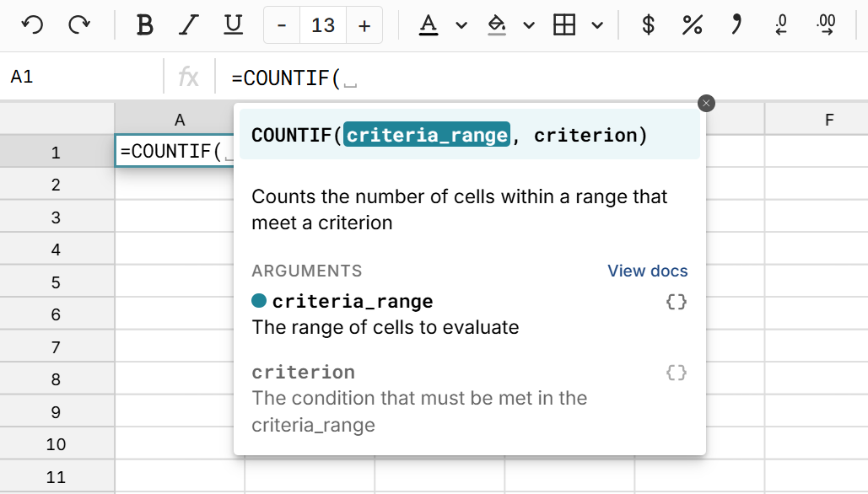
Task: Open fill color dropdown arrow
Action: tap(529, 25)
